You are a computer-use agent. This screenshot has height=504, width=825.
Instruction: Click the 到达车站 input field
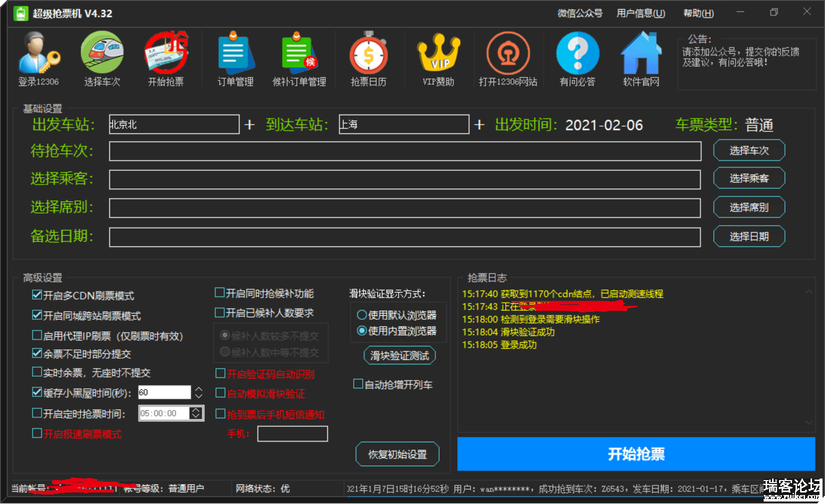[x=404, y=124]
